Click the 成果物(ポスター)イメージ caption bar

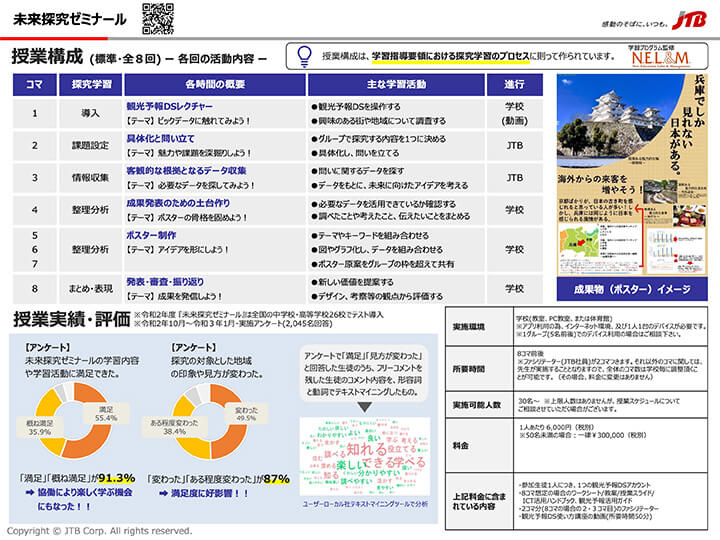tap(632, 289)
